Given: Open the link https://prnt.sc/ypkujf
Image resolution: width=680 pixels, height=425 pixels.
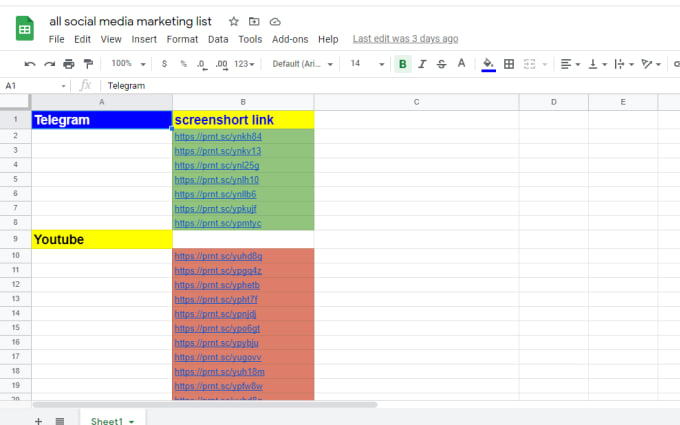Looking at the screenshot, I should click(x=216, y=209).
